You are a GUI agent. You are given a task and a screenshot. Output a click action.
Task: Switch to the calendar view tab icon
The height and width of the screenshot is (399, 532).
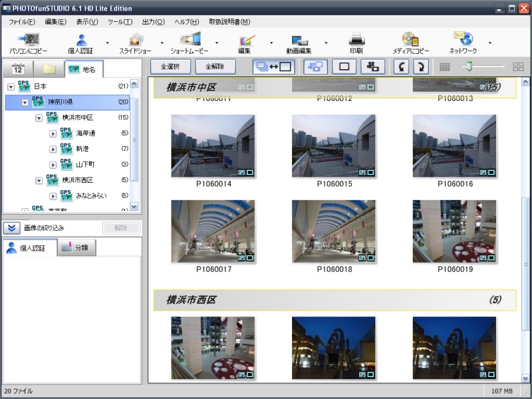point(18,69)
